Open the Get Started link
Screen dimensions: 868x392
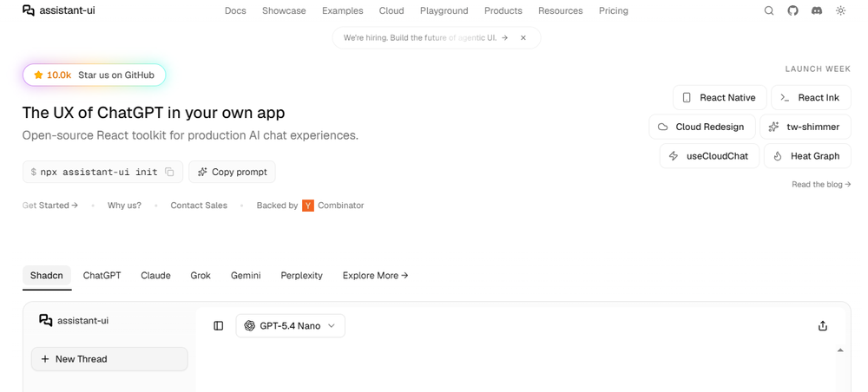[49, 206]
